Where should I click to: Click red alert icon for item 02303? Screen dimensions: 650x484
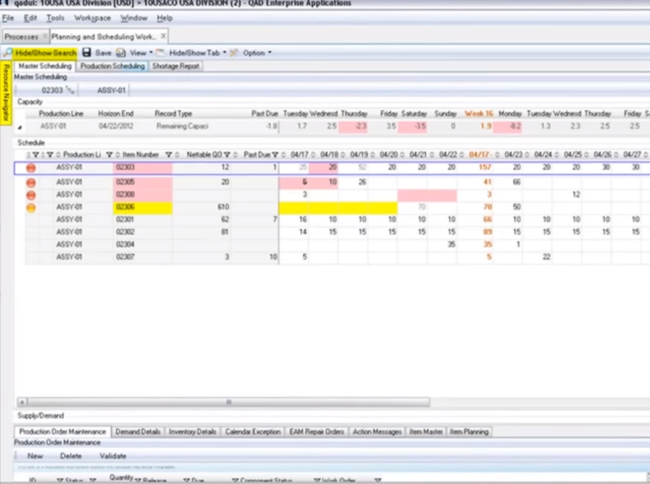point(31,169)
